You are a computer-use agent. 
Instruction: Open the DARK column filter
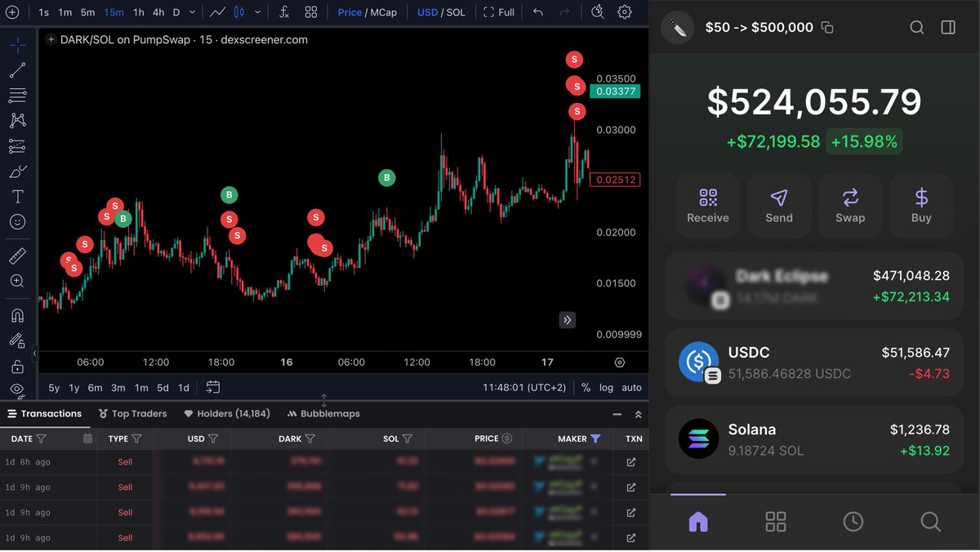pyautogui.click(x=310, y=438)
